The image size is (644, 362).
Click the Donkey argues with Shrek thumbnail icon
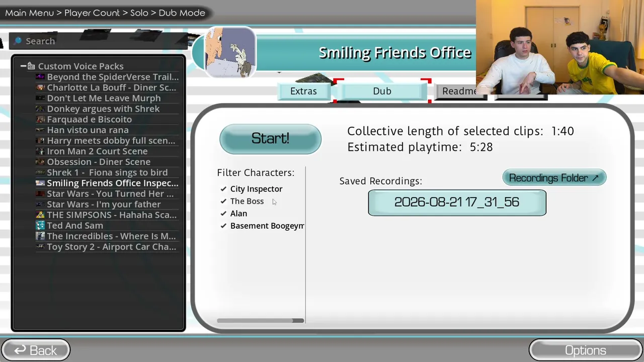click(40, 109)
